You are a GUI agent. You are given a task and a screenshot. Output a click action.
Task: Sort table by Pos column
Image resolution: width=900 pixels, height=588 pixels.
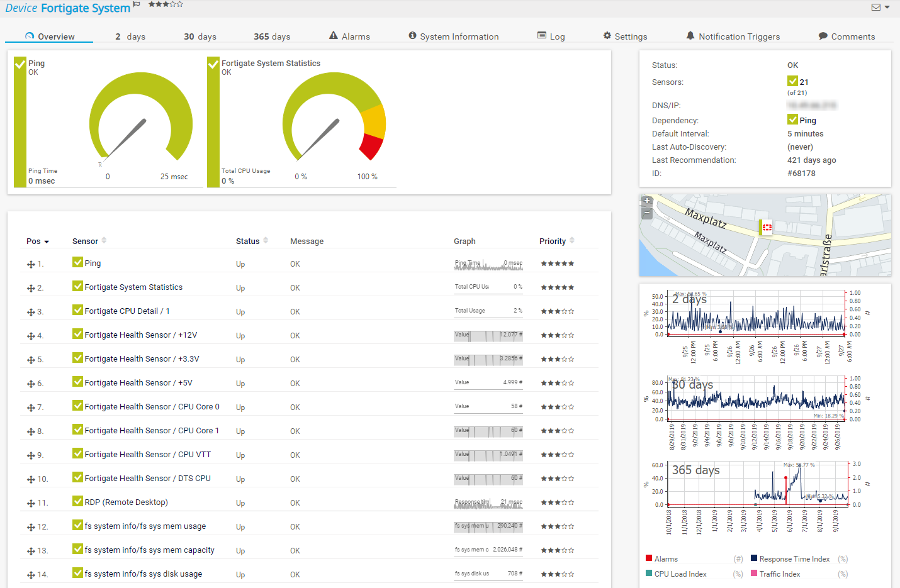click(x=37, y=241)
